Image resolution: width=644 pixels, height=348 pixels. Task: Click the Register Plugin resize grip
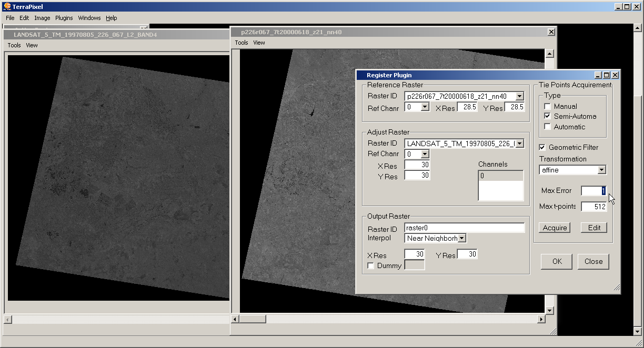(617, 288)
